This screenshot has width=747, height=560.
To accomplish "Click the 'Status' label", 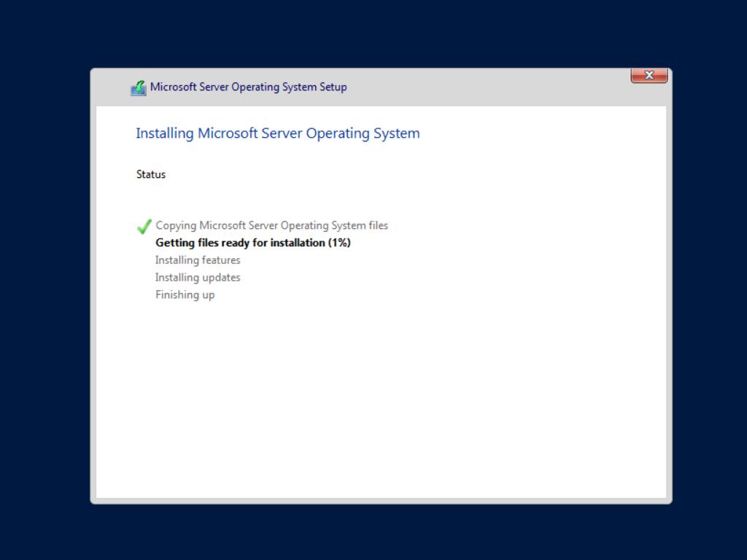I will [151, 174].
